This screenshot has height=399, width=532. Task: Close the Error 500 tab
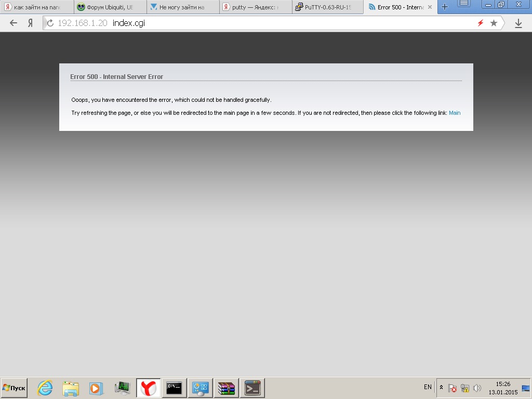point(430,7)
